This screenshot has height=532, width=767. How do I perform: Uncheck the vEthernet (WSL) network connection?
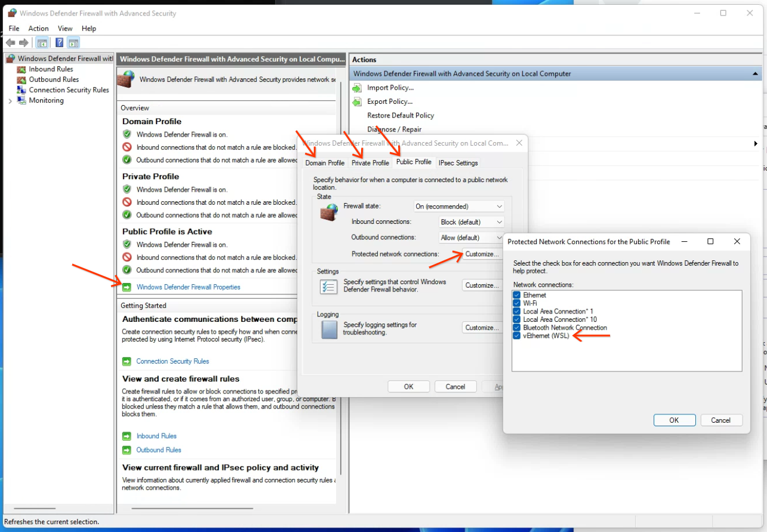click(516, 336)
